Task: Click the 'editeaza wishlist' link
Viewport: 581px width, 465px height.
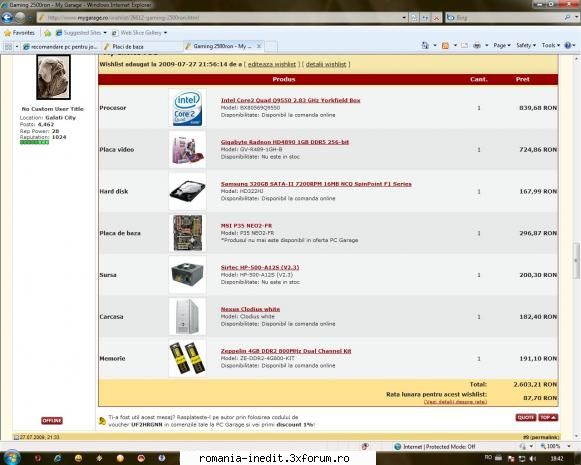Action: (272, 64)
